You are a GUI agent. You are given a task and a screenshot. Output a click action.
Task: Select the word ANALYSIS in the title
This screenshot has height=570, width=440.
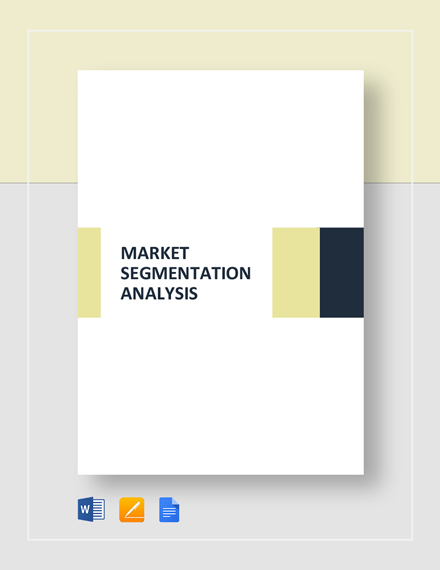[159, 293]
